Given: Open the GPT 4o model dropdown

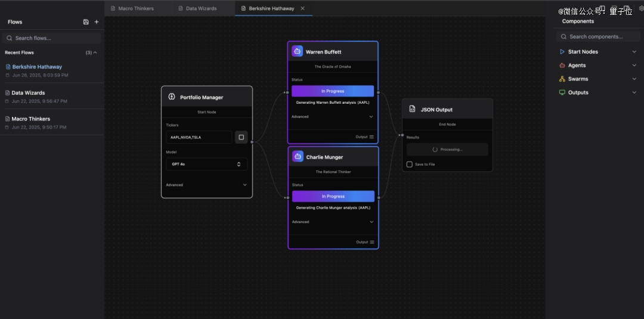Looking at the screenshot, I should 206,164.
